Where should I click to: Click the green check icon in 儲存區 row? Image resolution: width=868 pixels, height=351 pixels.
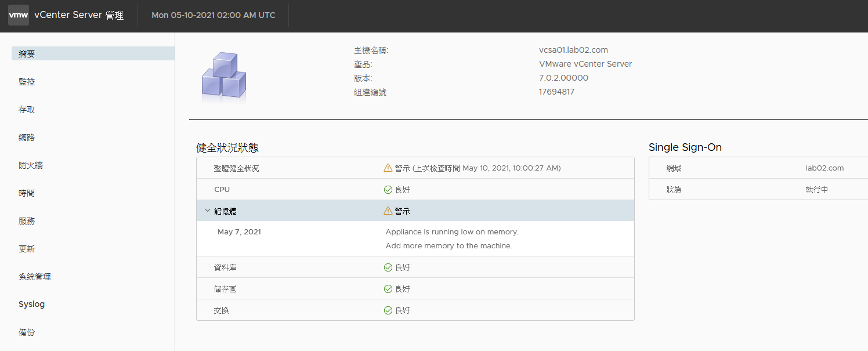click(388, 289)
